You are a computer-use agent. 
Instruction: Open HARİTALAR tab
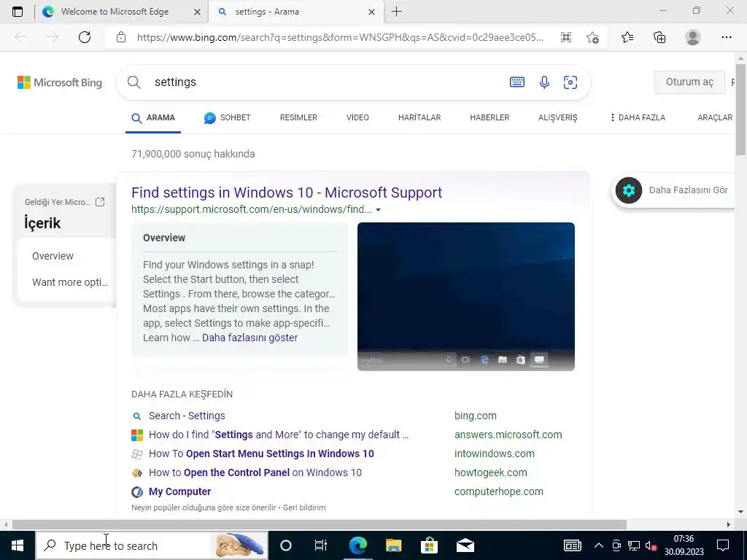419,117
